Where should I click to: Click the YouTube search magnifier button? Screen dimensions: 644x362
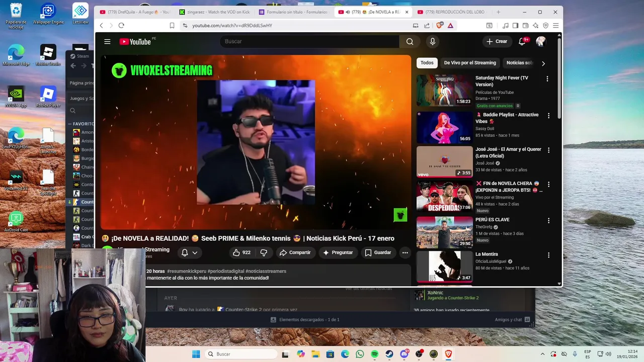[410, 42]
